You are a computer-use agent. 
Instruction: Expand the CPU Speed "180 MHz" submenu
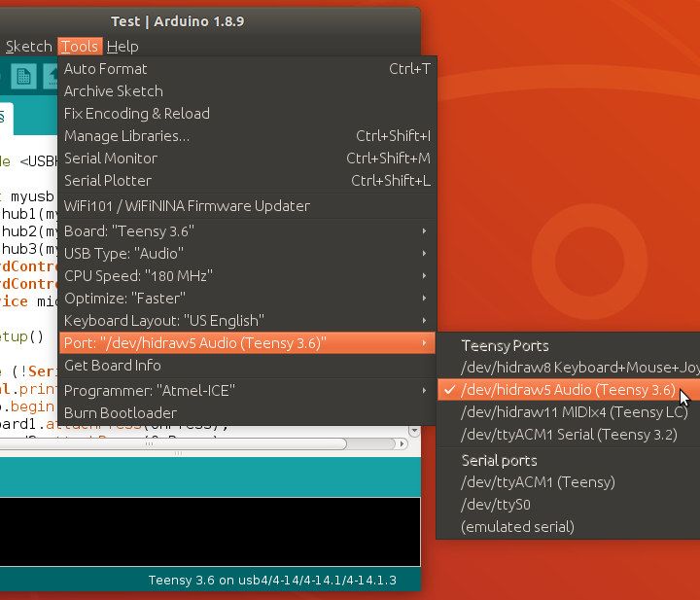coord(247,276)
